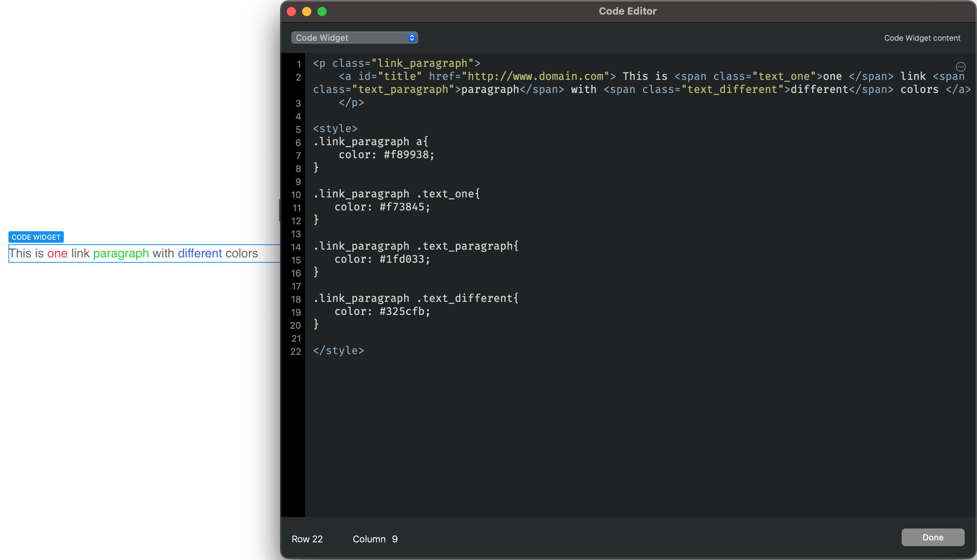The height and width of the screenshot is (560, 977).
Task: Close the Code Editor window
Action: tap(291, 12)
